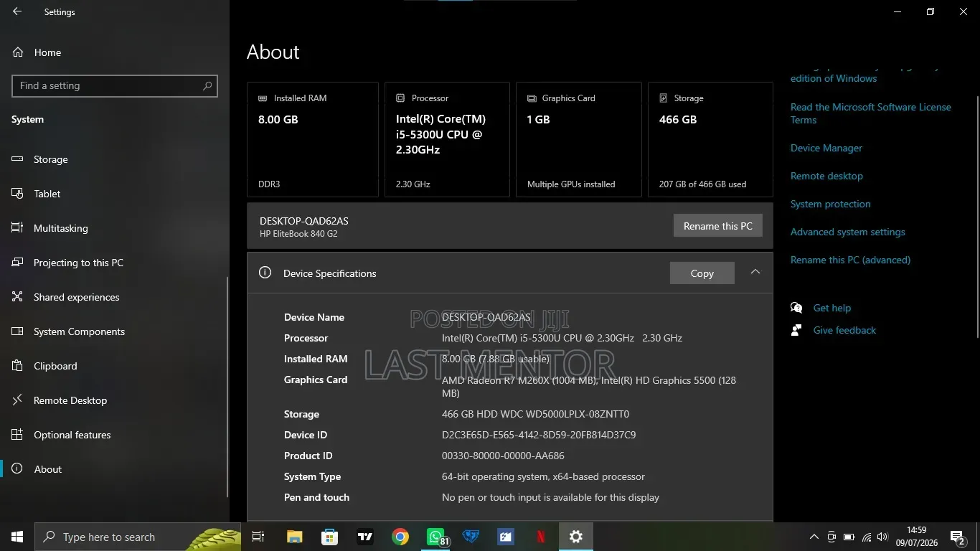
Task: Copy the device specifications
Action: [x=702, y=273]
